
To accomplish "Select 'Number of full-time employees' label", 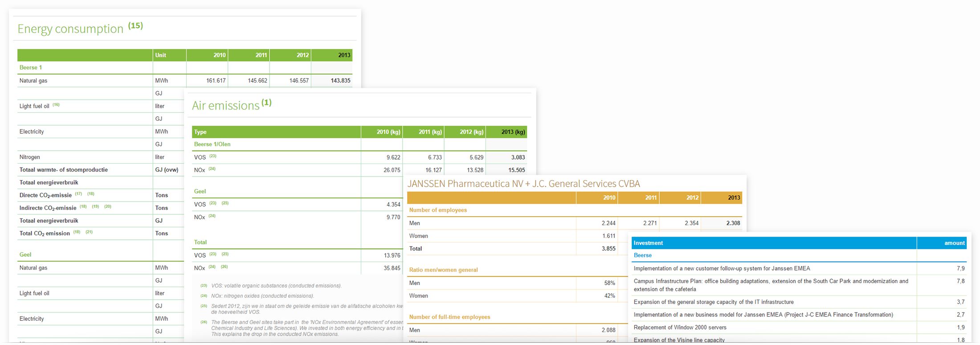I will (449, 317).
